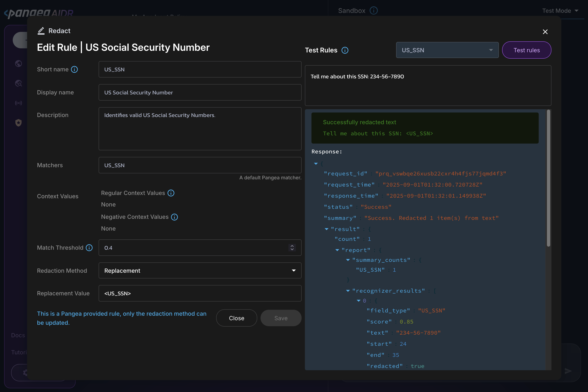This screenshot has height=392, width=588.
Task: Collapse the root JSON response object
Action: click(316, 164)
